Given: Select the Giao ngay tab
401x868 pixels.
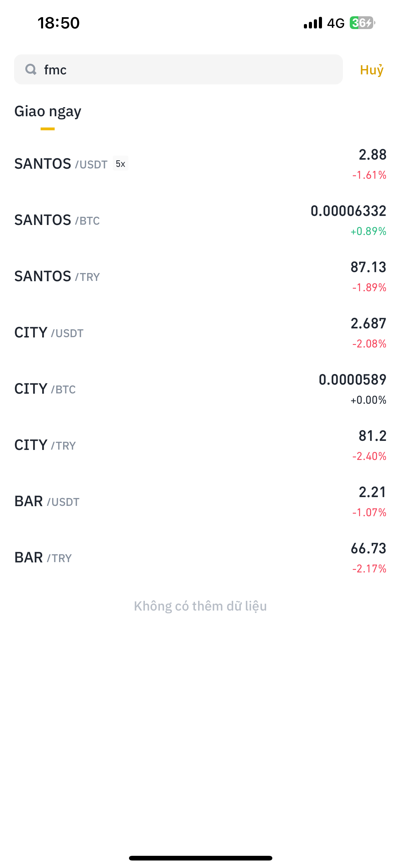Looking at the screenshot, I should [47, 112].
